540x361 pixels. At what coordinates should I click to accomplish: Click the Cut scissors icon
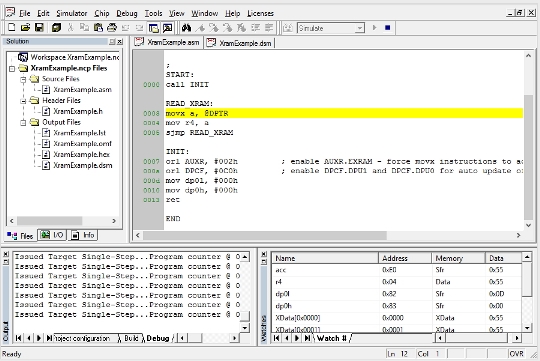[x=71, y=28]
